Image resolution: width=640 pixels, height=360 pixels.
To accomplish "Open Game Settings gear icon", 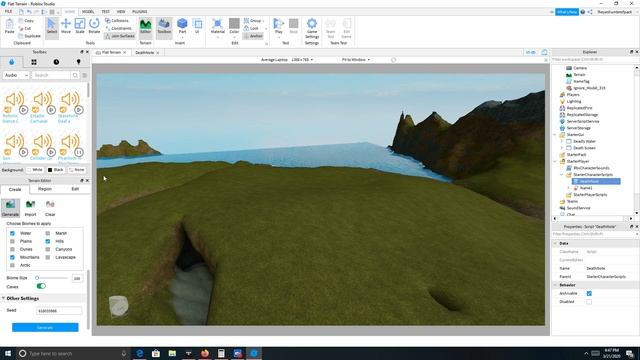I will pos(312,28).
